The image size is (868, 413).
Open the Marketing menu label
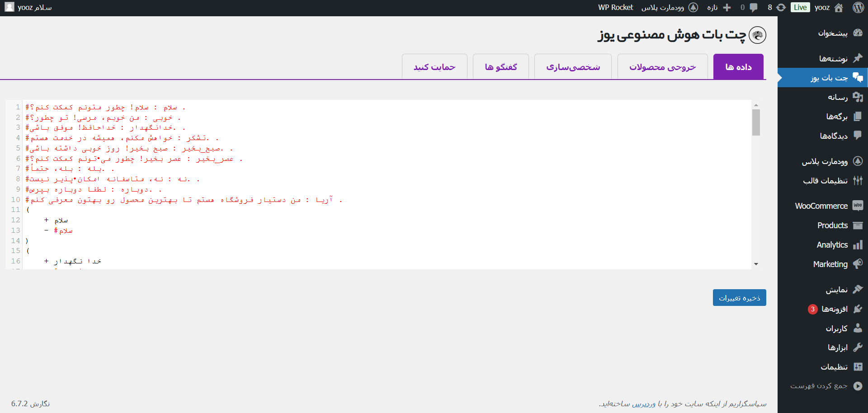click(830, 264)
